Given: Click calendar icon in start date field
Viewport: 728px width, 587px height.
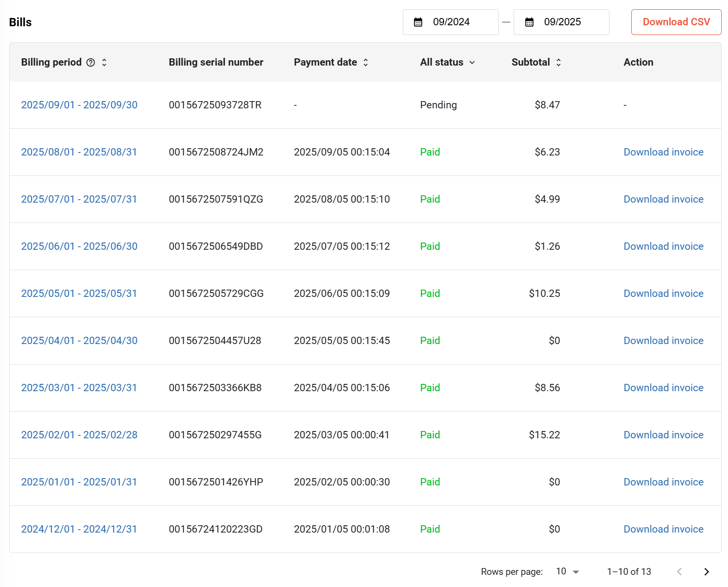Looking at the screenshot, I should [418, 22].
